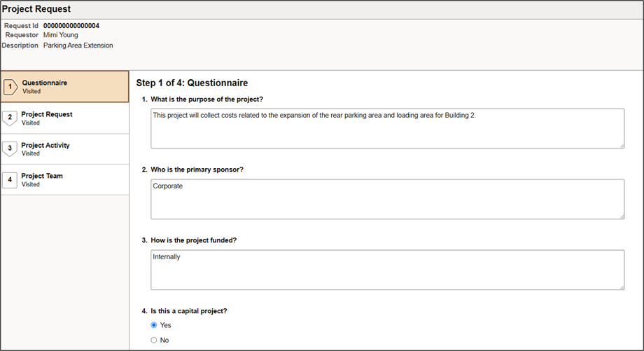This screenshot has width=644, height=351.
Task: Click the step 1 number icon
Action: (10, 87)
